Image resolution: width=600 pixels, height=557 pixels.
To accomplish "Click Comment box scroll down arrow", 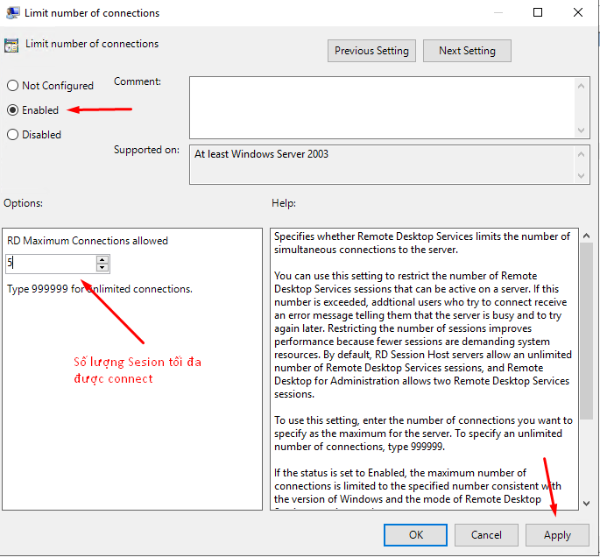I will pyautogui.click(x=581, y=130).
